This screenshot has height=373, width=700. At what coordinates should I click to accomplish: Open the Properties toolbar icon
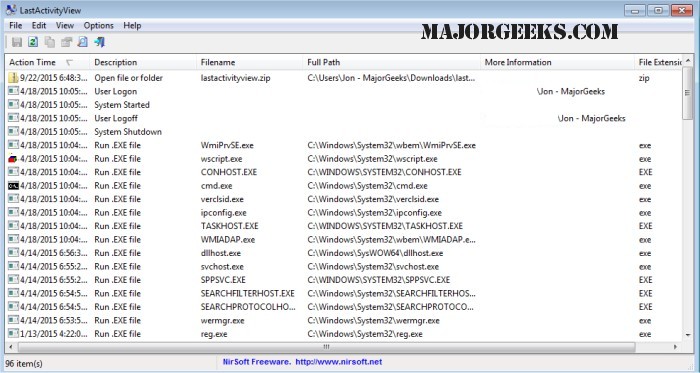tap(66, 42)
